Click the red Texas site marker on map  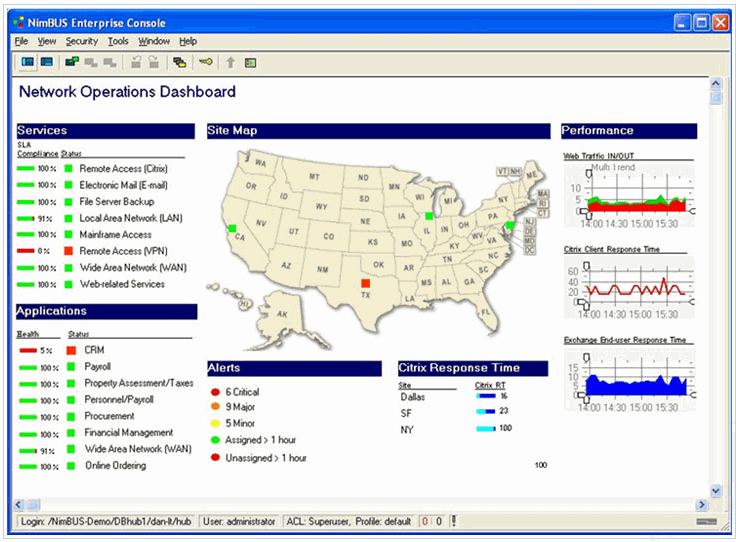tap(366, 283)
